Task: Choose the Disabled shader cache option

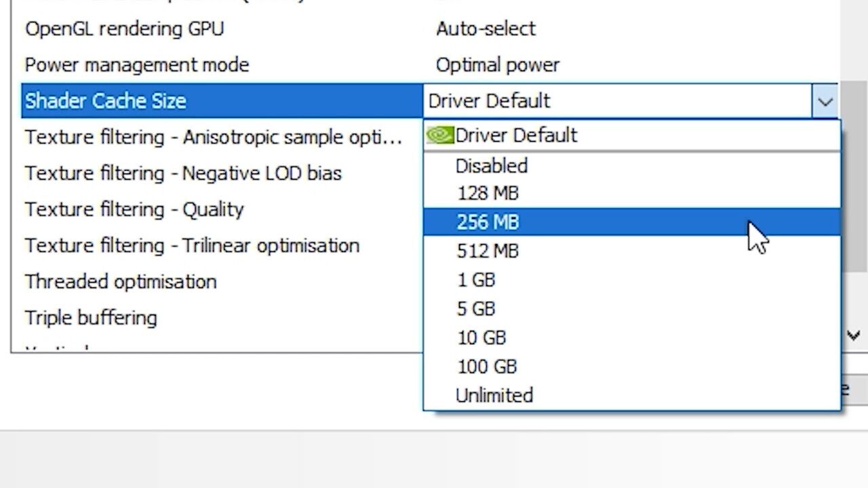Action: [x=491, y=166]
